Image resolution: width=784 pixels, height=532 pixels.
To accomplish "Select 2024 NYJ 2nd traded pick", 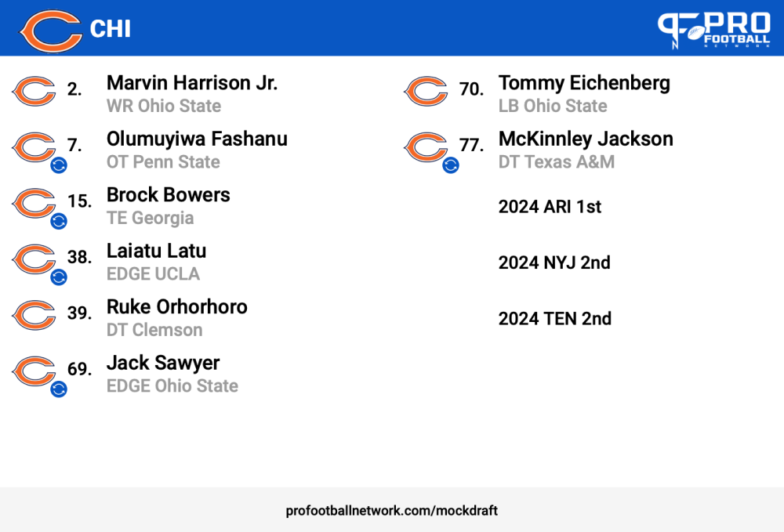I will [554, 262].
